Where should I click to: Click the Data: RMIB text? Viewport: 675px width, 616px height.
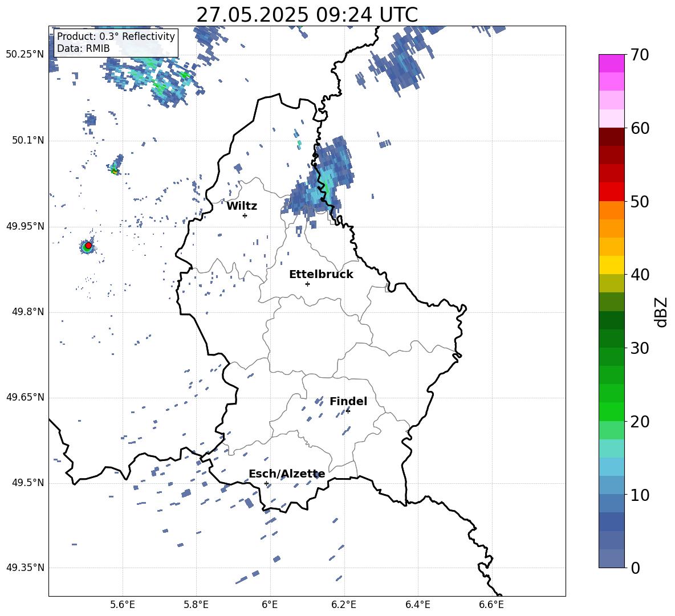pos(83,48)
